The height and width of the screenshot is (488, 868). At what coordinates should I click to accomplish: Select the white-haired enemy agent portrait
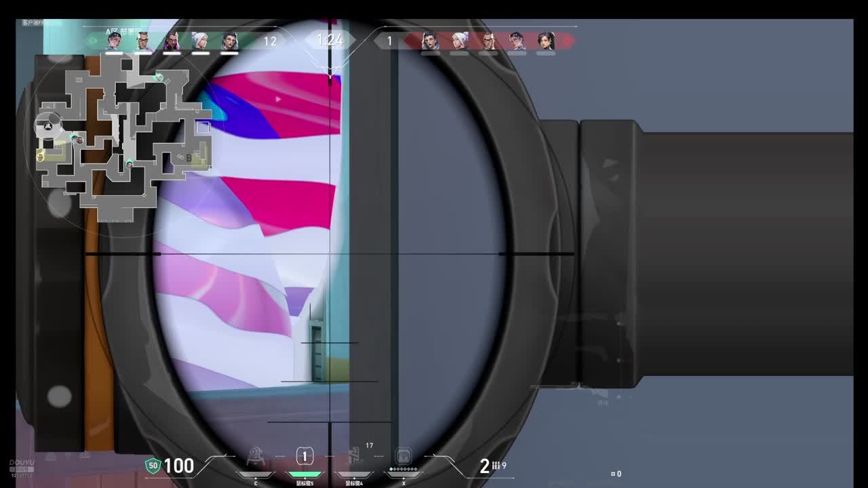point(459,41)
